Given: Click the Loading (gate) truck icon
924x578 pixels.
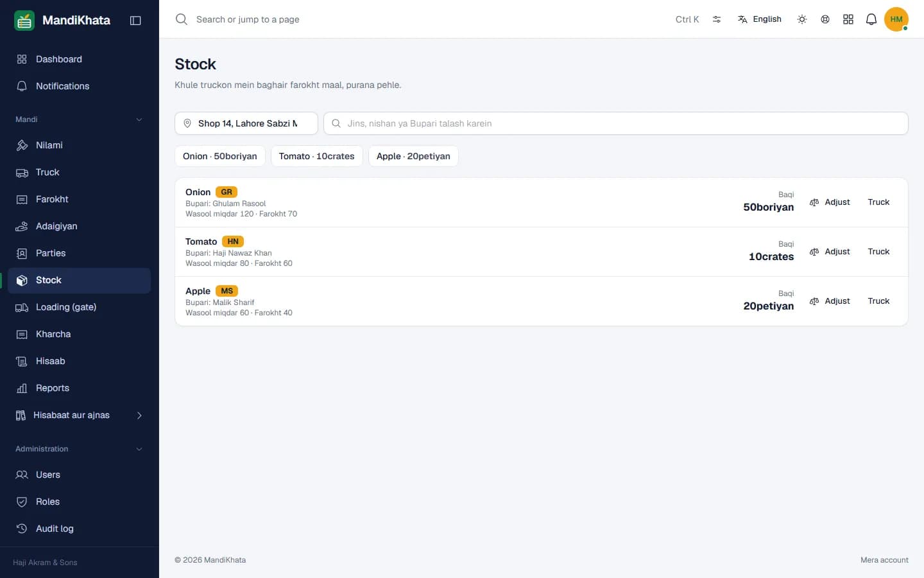Looking at the screenshot, I should coord(22,307).
